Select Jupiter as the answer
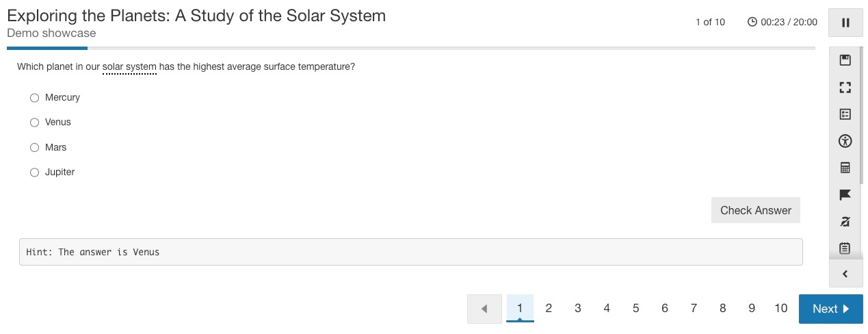Image resolution: width=868 pixels, height=334 pixels. click(x=35, y=172)
